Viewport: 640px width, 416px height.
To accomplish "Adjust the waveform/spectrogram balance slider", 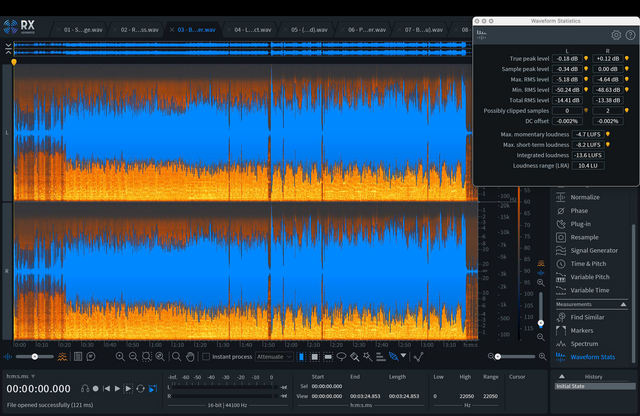I will coord(36,356).
